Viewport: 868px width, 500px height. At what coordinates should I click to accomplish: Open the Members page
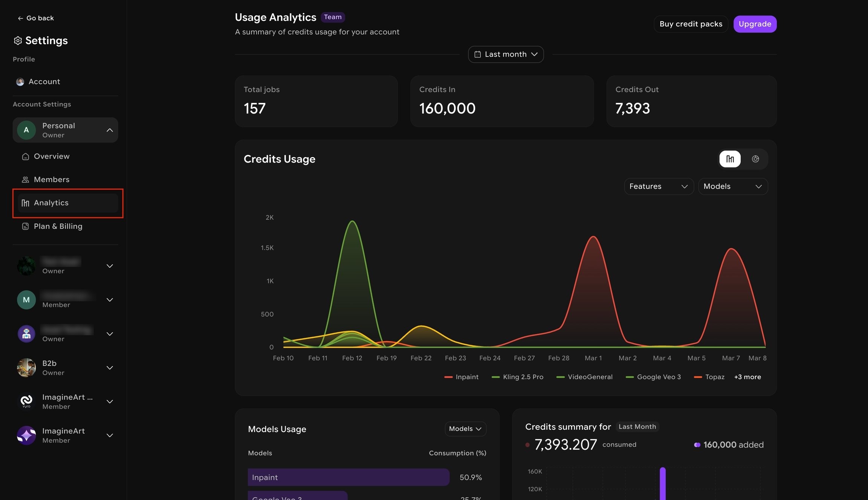click(x=52, y=180)
